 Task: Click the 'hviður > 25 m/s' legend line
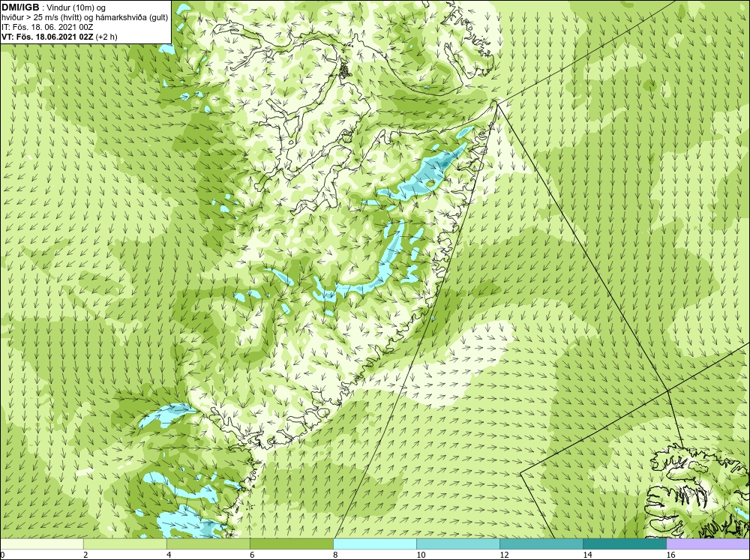point(85,17)
